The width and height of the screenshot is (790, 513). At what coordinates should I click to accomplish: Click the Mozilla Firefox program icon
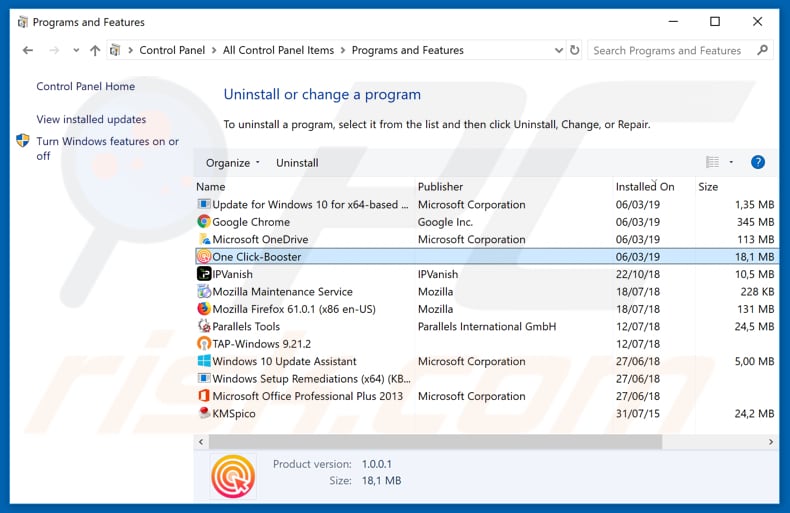point(204,309)
